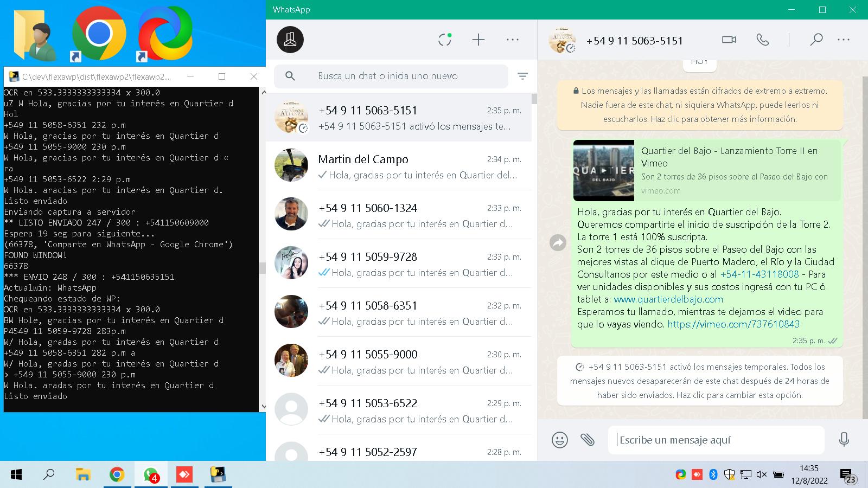
Task: Open chat list menu three dots
Action: [x=513, y=40]
